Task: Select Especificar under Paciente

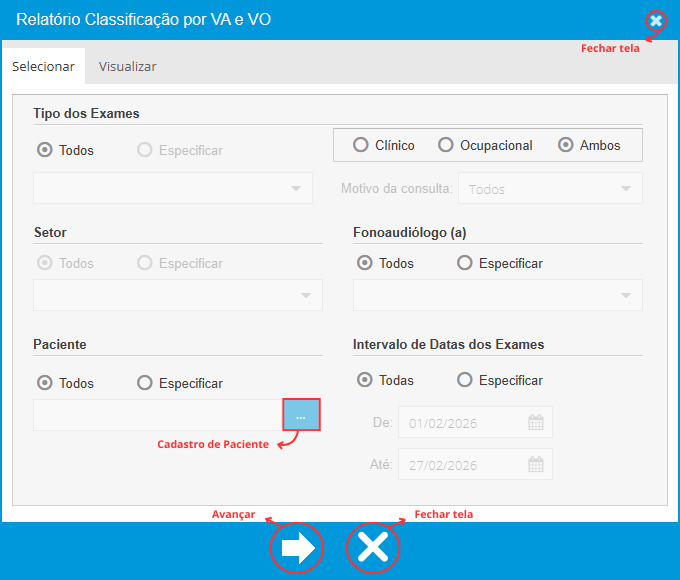Action: point(145,383)
